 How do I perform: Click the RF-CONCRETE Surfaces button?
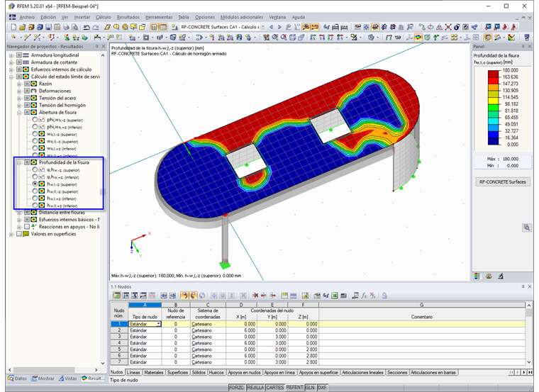click(x=503, y=181)
